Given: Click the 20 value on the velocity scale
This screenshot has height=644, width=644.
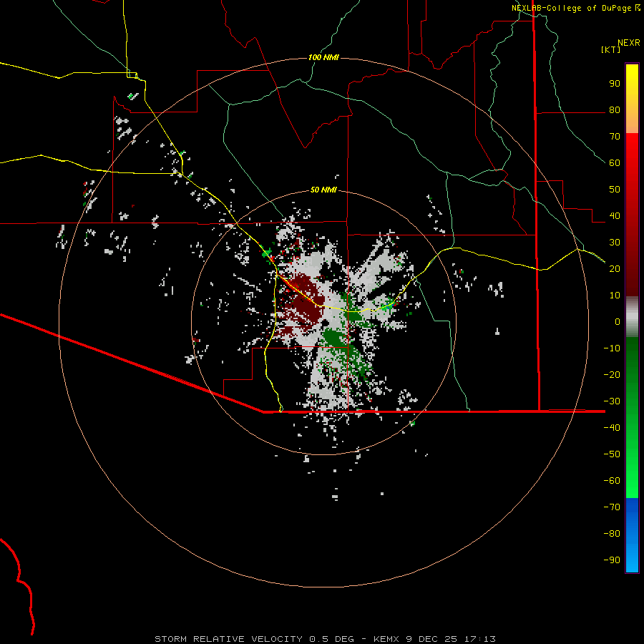Looking at the screenshot, I should 615,269.
